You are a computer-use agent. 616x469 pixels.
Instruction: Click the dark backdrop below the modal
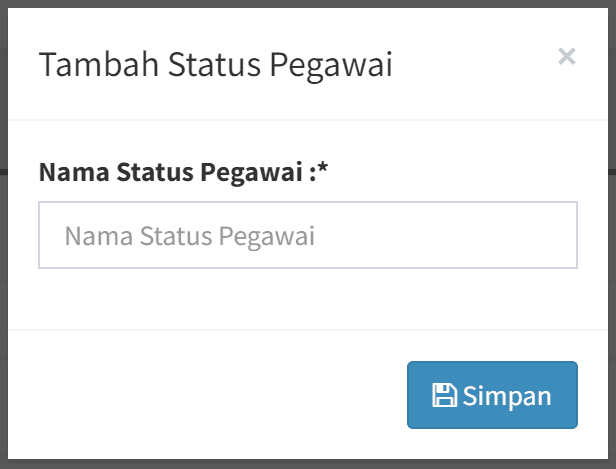(300, 465)
